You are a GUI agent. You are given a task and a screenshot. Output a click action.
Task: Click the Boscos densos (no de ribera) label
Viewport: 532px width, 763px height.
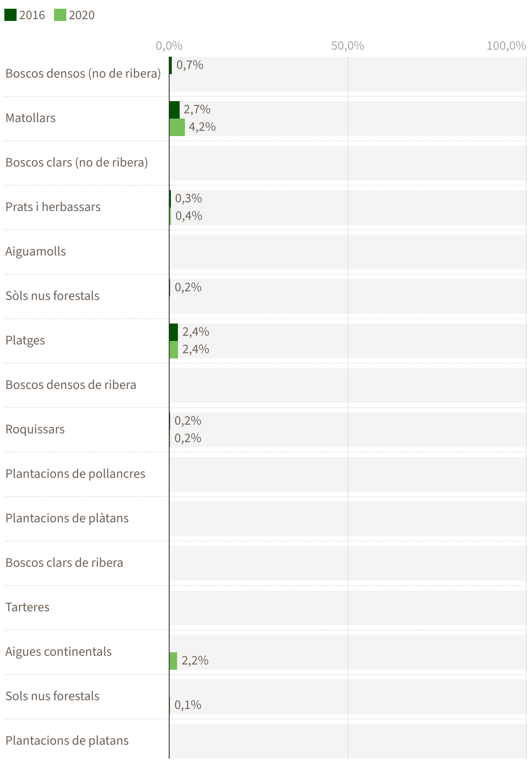83,73
